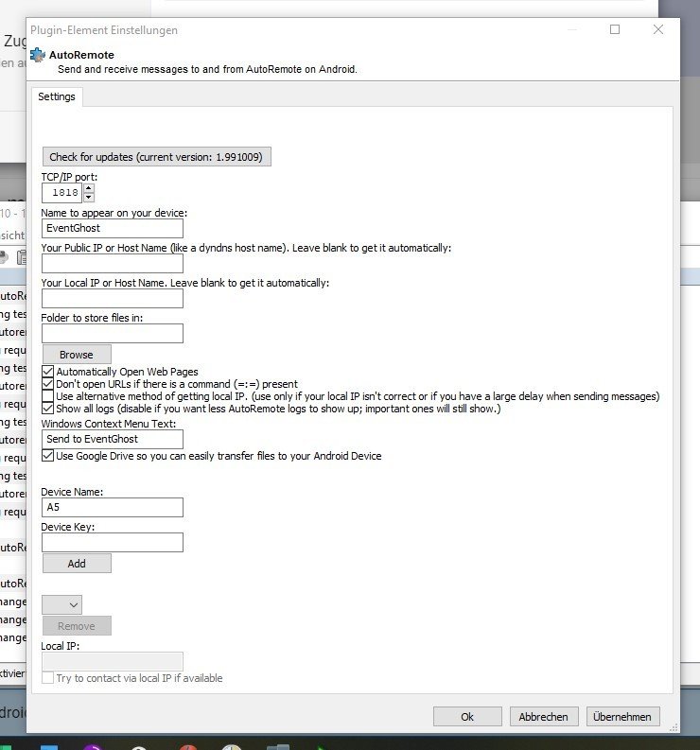Click the Device Key input field
Screen dimensions: 700x750
tap(112, 543)
